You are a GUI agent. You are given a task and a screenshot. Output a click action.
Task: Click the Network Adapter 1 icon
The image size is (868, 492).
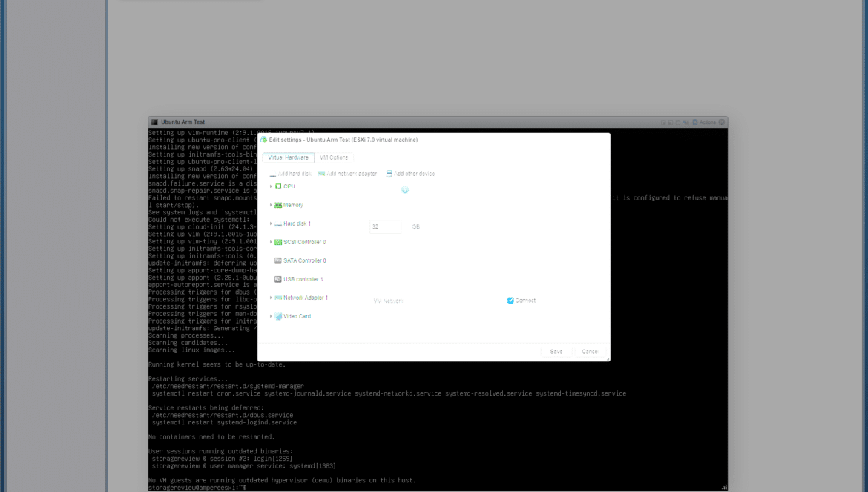[x=278, y=298]
